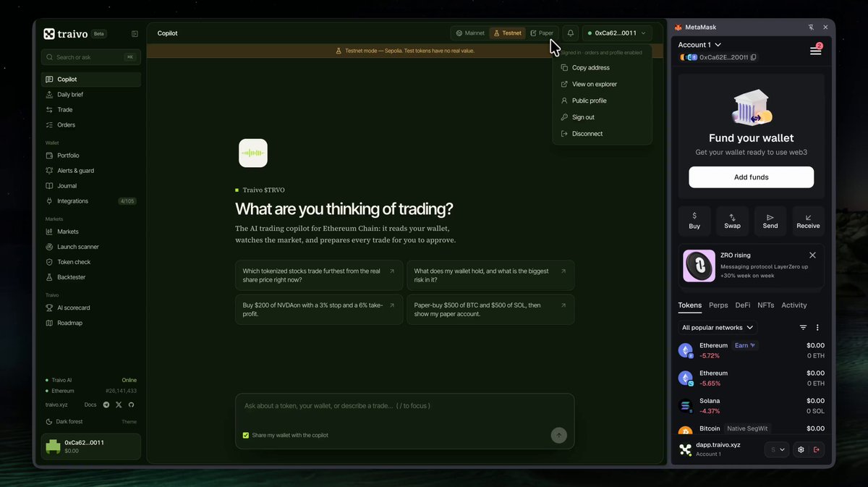
Task: Open the Token check tool
Action: (x=91, y=262)
